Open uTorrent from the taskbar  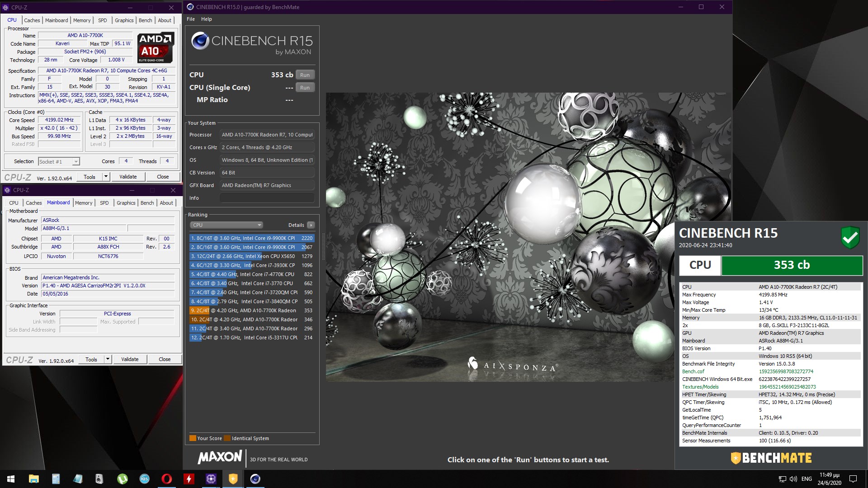(x=122, y=479)
